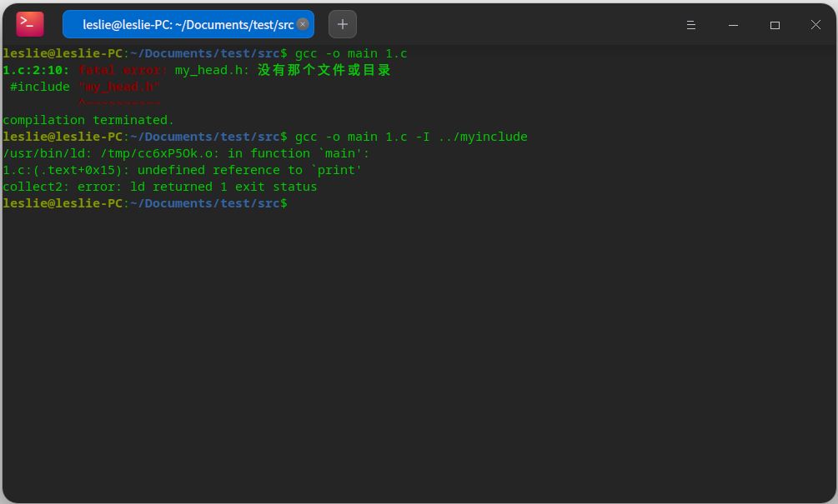The height and width of the screenshot is (504, 838).
Task: Click the #include "my_head.h" line
Action: pyautogui.click(x=84, y=87)
